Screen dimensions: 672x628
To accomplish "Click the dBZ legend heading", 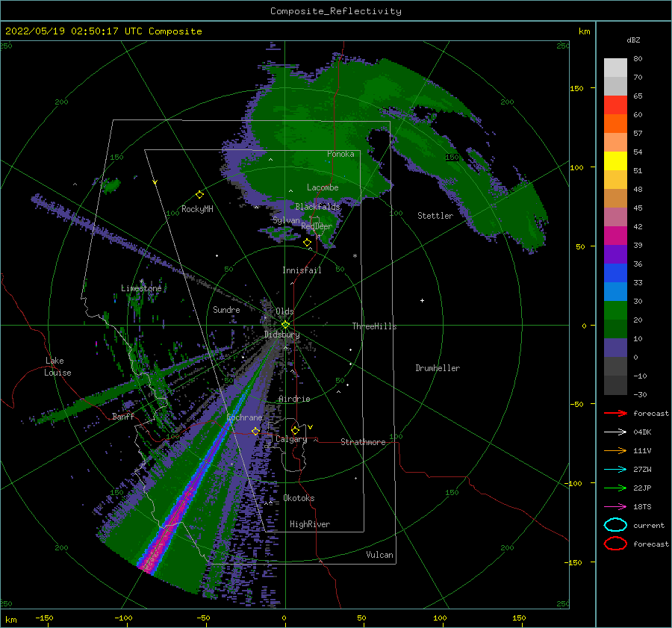I will [x=633, y=40].
